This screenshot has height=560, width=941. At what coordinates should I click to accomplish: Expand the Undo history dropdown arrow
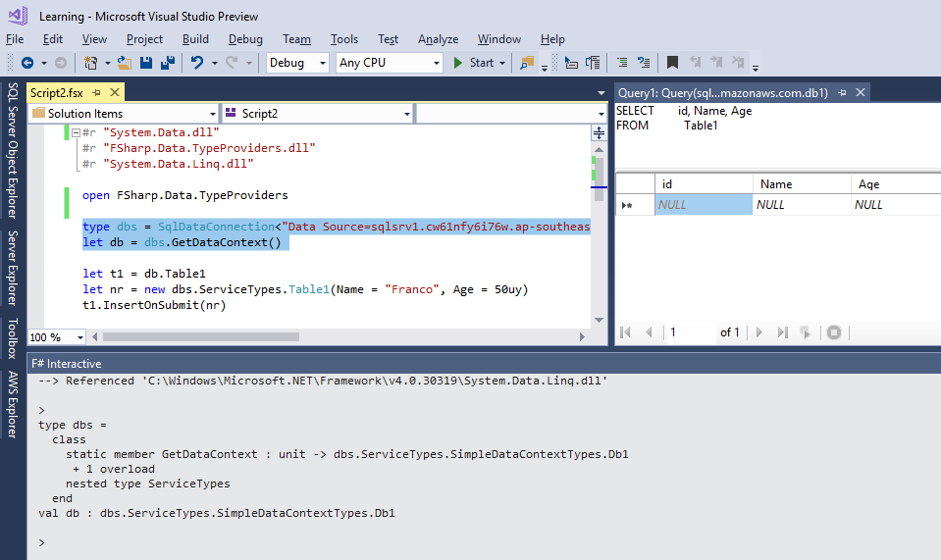214,63
